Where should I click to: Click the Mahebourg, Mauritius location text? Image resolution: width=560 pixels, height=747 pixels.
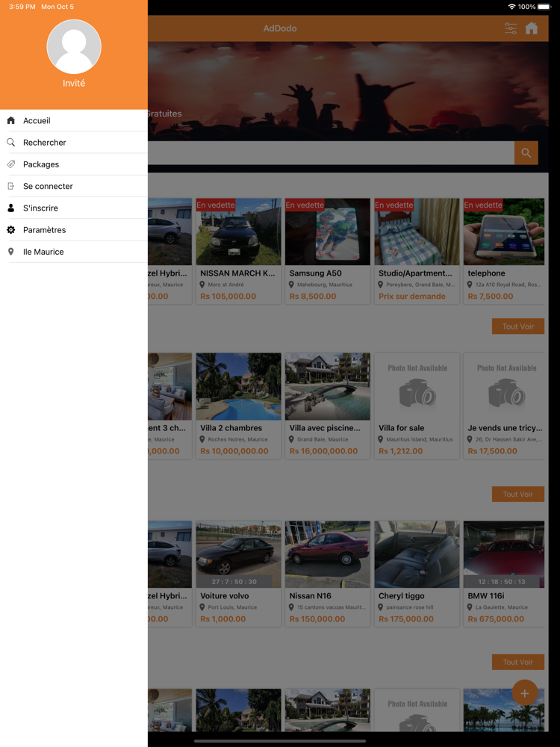point(325,285)
